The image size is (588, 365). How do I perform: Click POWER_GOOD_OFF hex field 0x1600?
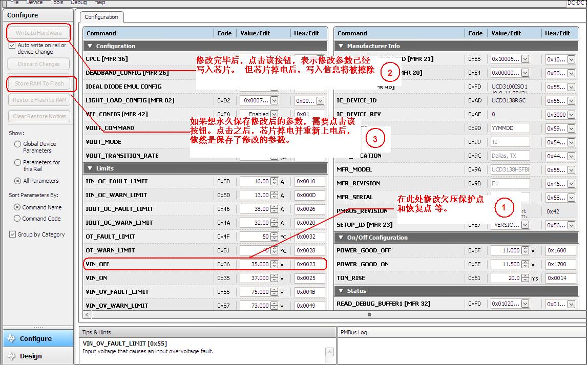(x=561, y=250)
